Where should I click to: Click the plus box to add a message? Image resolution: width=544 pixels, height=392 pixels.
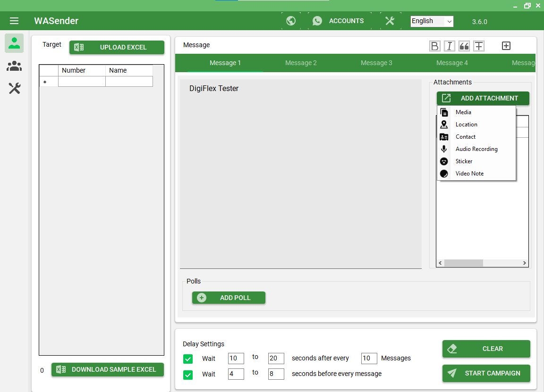(506, 46)
